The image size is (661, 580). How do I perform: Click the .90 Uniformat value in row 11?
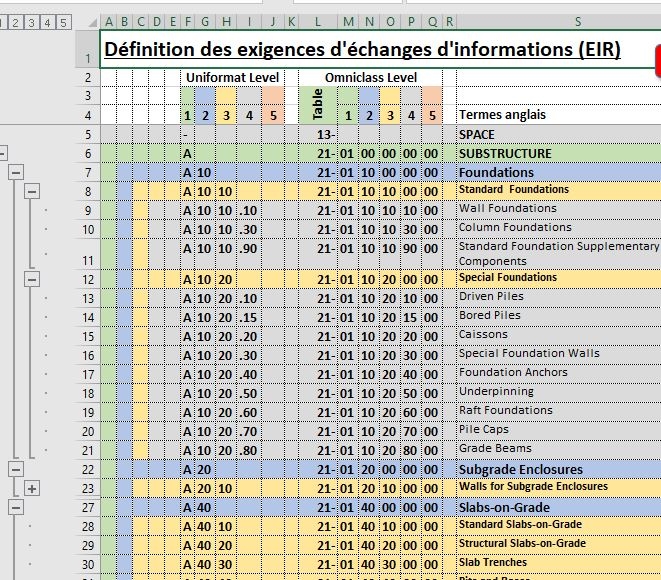pyautogui.click(x=249, y=254)
